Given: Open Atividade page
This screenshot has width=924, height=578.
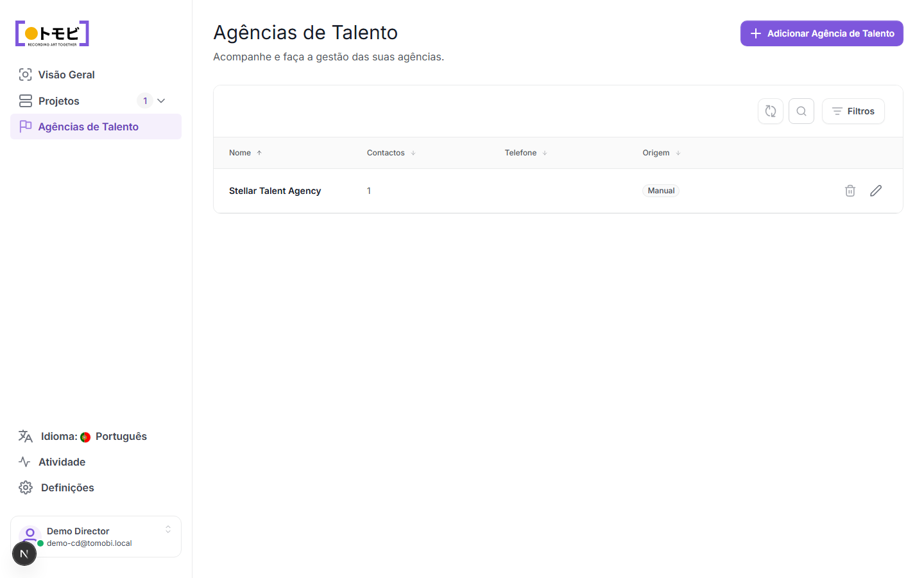Looking at the screenshot, I should [96, 462].
